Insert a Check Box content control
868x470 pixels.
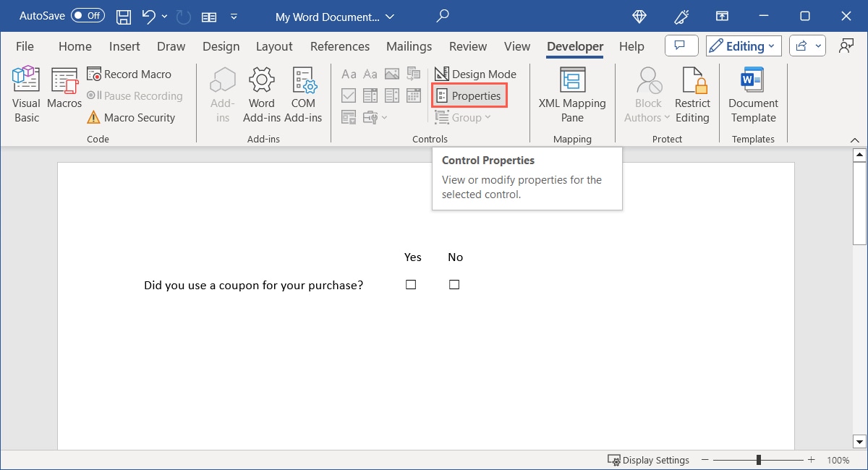click(x=349, y=95)
